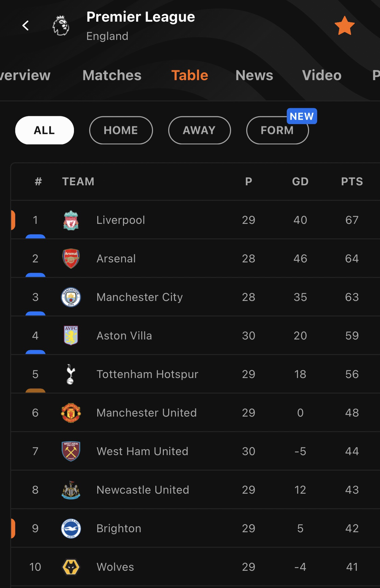380x588 pixels.
Task: Go to the Video tab
Action: [322, 75]
